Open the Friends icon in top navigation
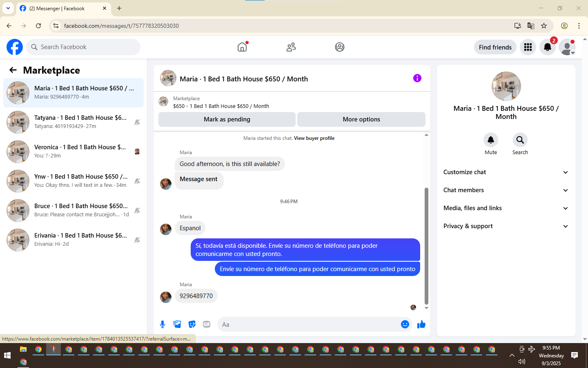This screenshot has height=368, width=588. coord(291,47)
